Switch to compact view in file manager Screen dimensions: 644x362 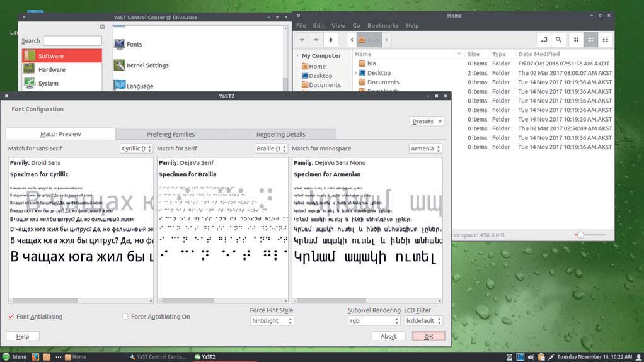605,40
